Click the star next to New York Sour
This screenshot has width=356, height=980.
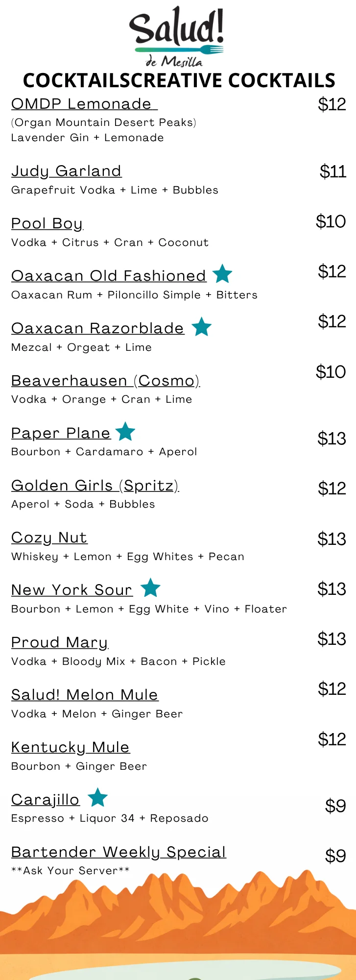click(x=150, y=588)
